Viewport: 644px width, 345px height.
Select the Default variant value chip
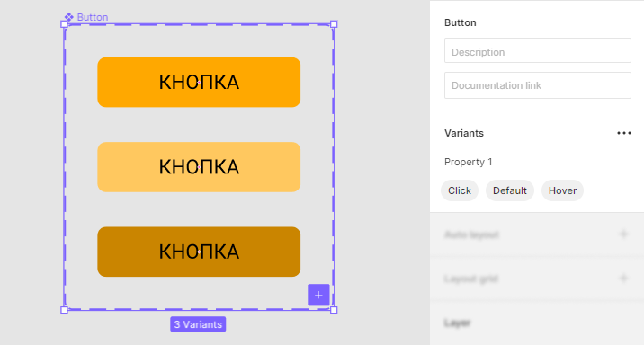pos(510,190)
